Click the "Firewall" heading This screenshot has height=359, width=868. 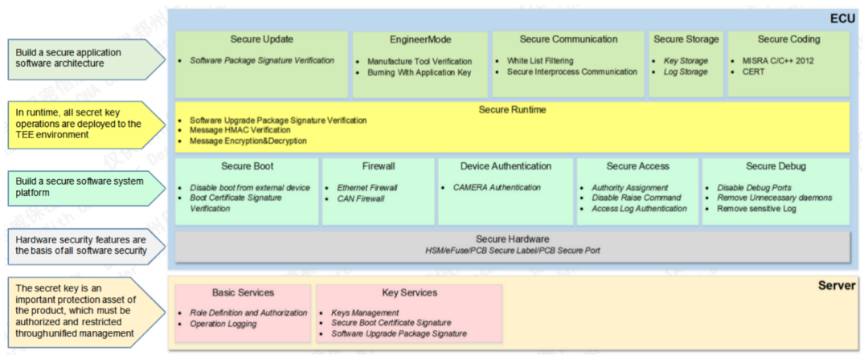tap(379, 166)
